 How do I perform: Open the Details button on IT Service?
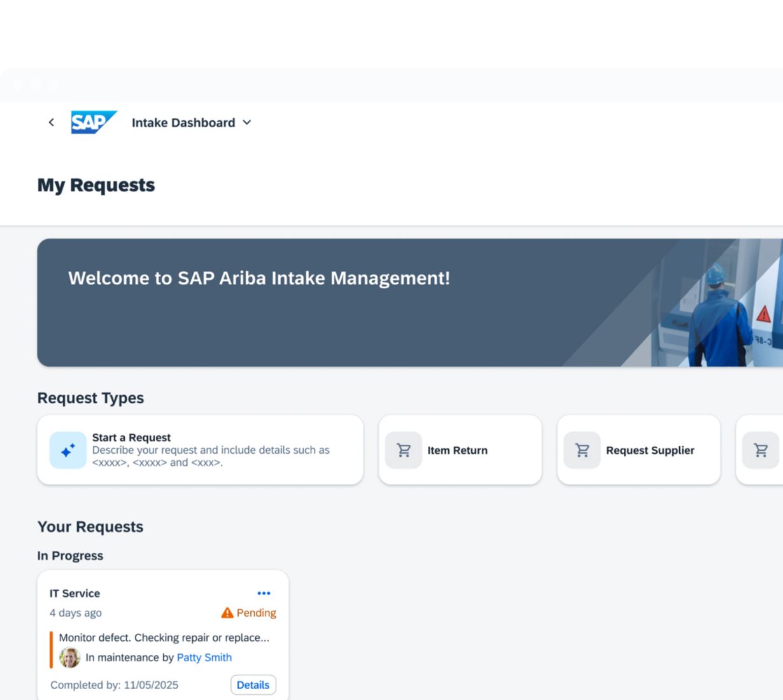(253, 685)
